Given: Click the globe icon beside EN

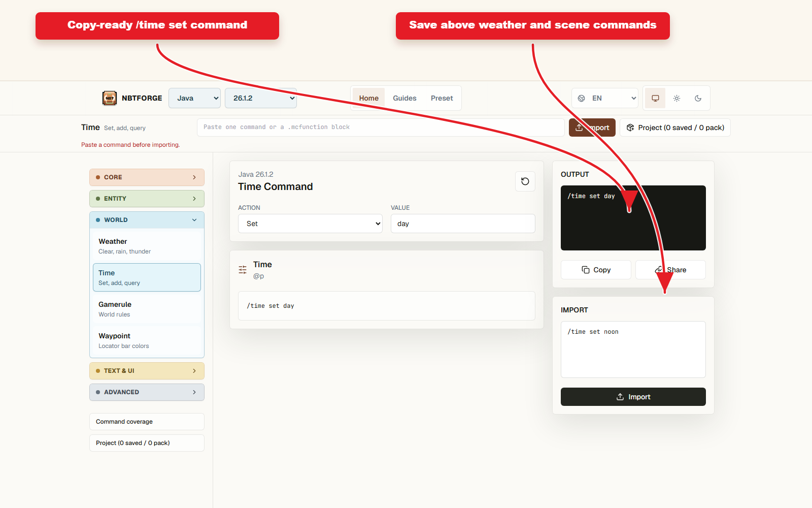Looking at the screenshot, I should tap(582, 98).
